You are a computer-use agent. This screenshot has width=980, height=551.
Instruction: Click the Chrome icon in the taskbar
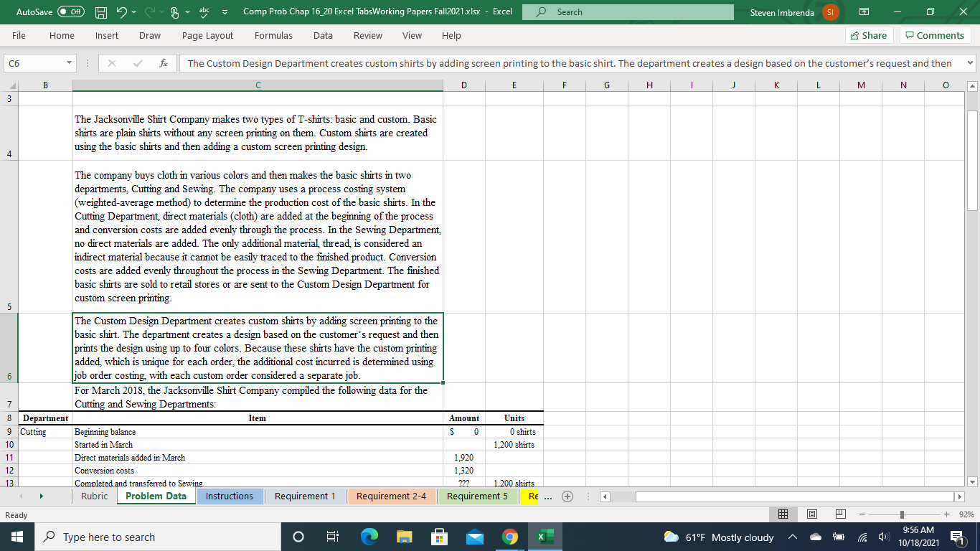click(x=509, y=537)
